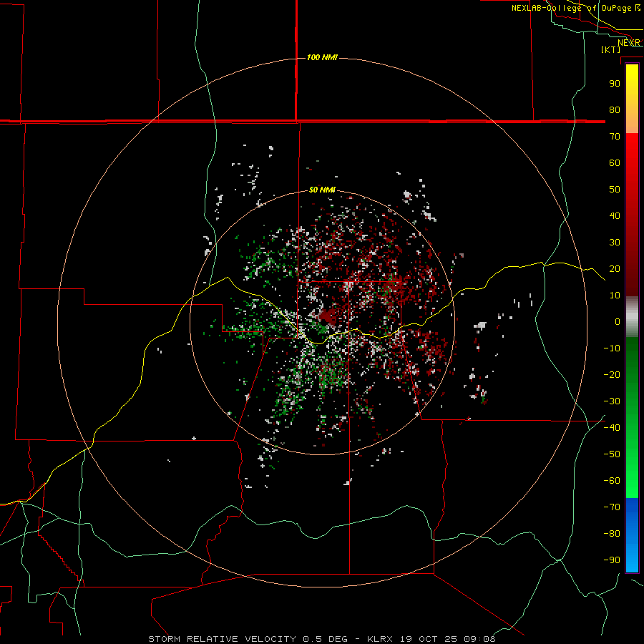Click the -20 value on the velocity scale
Screen dimensions: 644x644
(x=612, y=374)
